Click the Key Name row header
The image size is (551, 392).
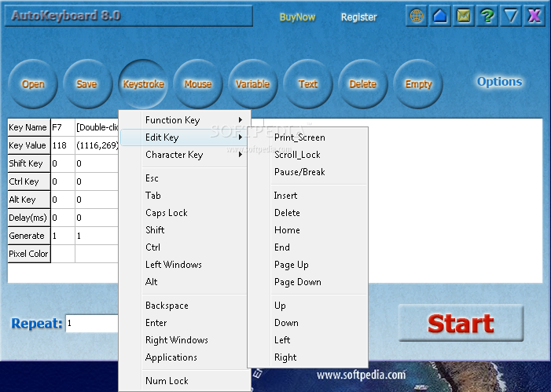(x=29, y=127)
